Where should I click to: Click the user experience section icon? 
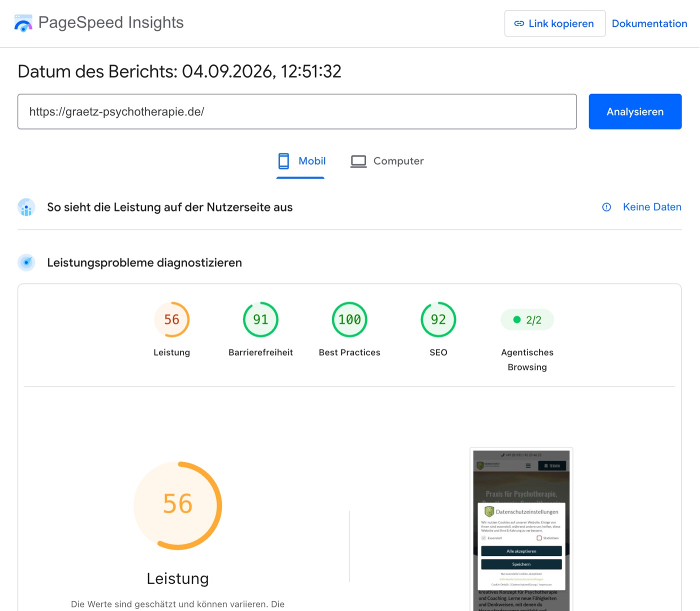click(26, 207)
